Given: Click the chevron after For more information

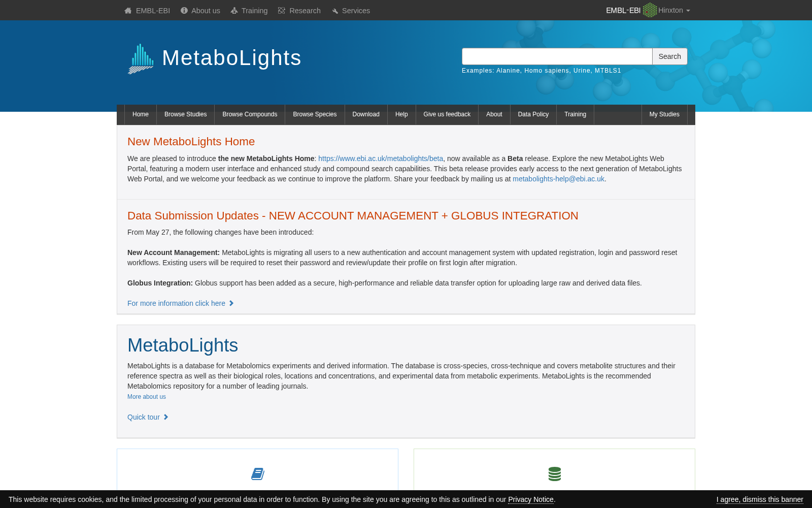Looking at the screenshot, I should (231, 303).
